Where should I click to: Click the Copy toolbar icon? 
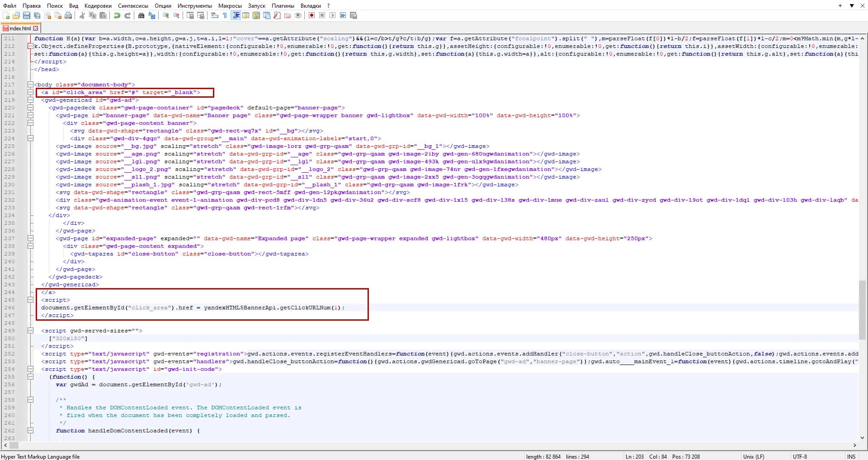(93, 16)
